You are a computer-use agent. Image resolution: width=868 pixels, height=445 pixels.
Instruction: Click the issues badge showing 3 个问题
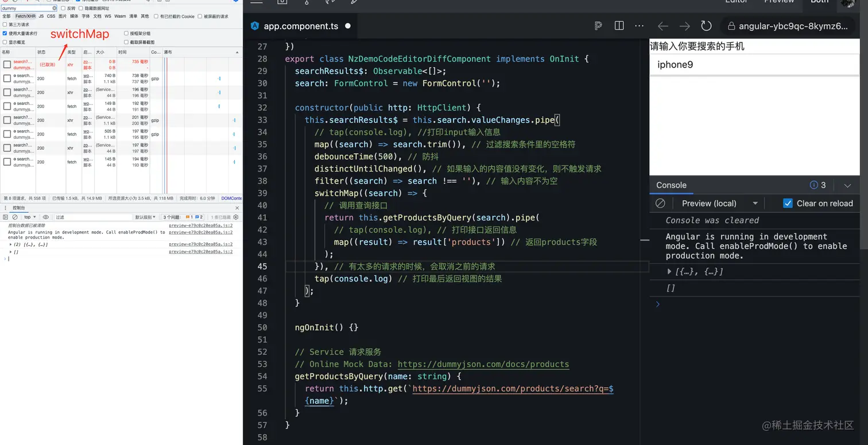click(183, 217)
